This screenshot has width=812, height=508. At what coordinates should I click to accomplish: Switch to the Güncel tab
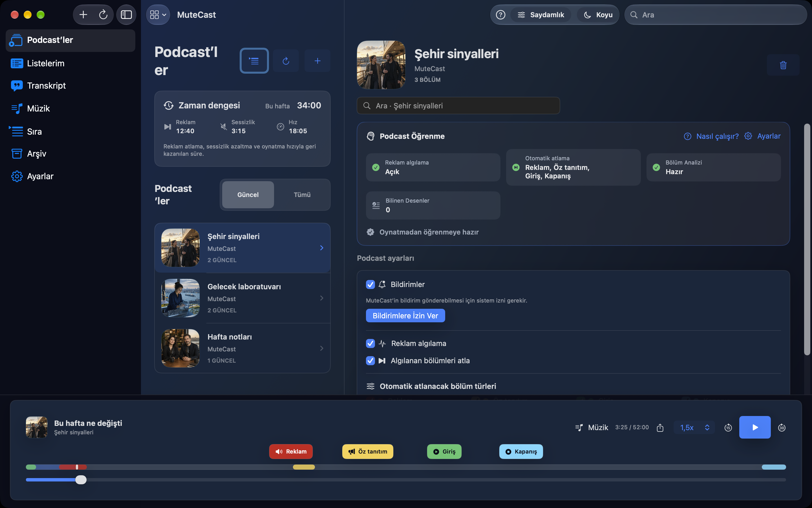[x=248, y=195]
